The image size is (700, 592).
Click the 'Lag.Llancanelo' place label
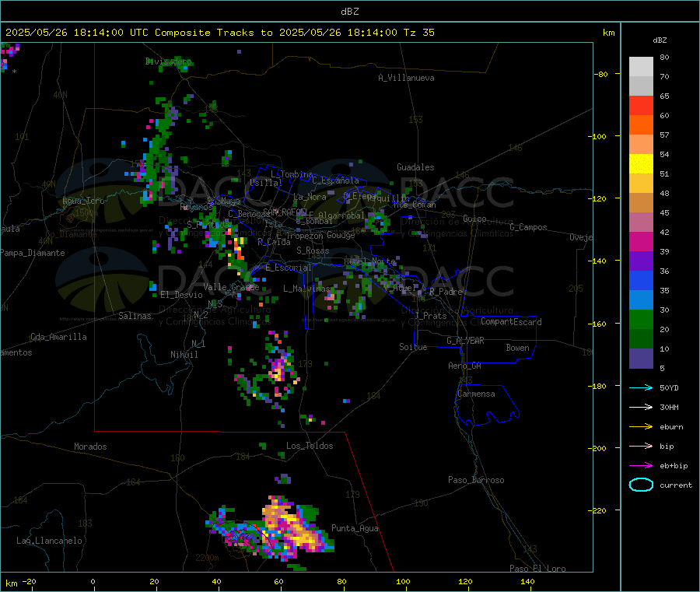tap(50, 541)
